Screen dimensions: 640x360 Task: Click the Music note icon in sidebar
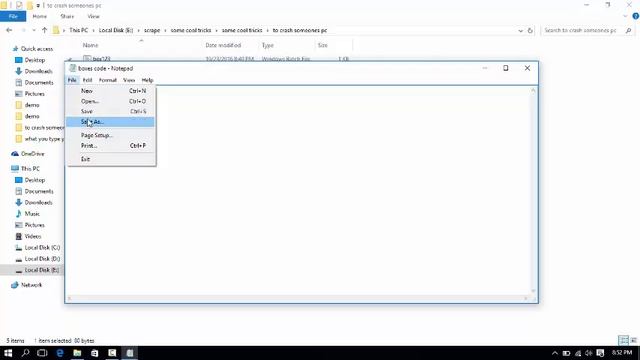click(19, 213)
